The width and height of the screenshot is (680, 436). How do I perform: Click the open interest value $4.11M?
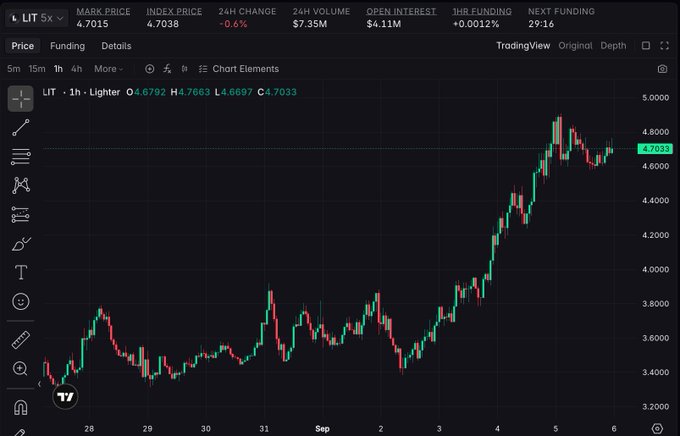click(383, 24)
